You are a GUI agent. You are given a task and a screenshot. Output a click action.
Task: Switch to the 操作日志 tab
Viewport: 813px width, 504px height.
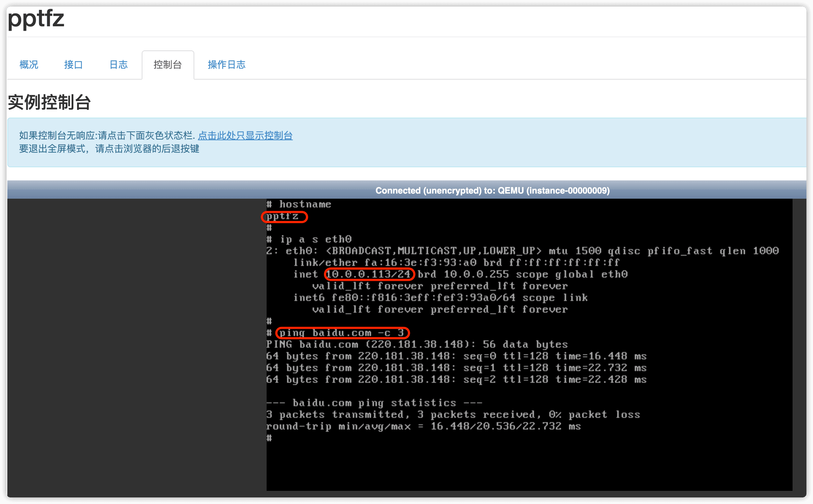[226, 65]
